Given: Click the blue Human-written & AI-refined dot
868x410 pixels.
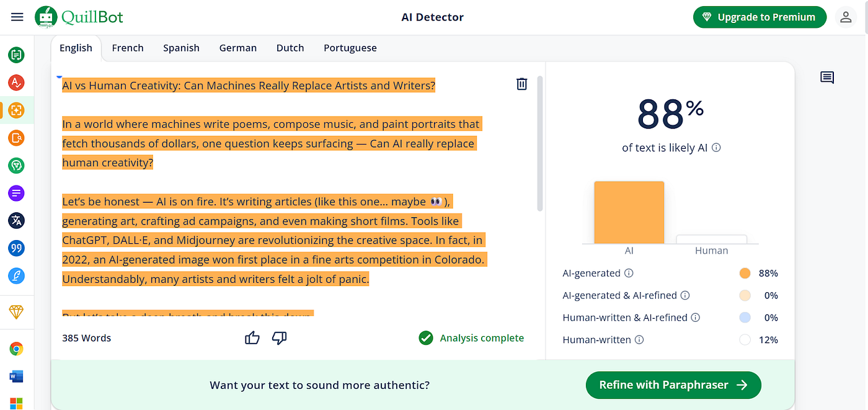Looking at the screenshot, I should click(x=745, y=318).
